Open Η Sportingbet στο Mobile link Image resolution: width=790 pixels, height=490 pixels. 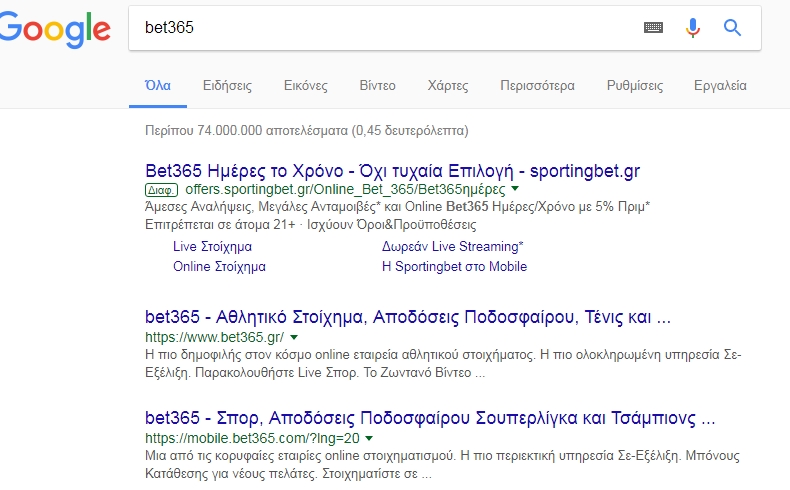coord(454,266)
